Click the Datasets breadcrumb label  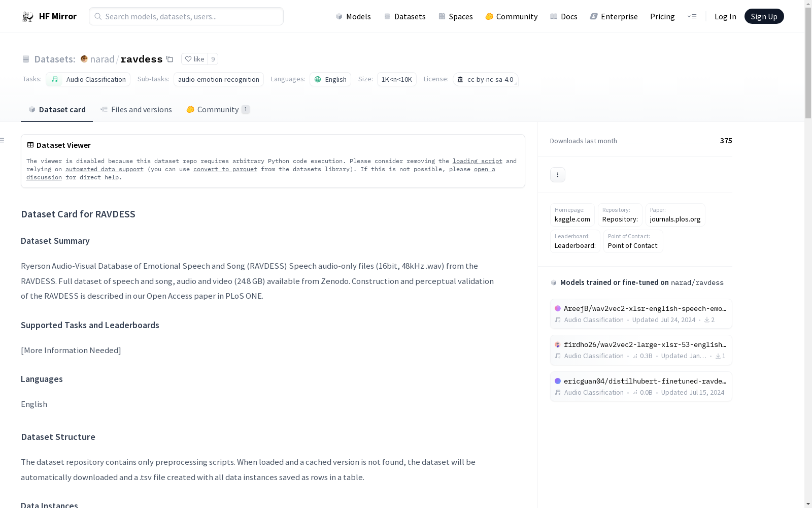tap(55, 59)
